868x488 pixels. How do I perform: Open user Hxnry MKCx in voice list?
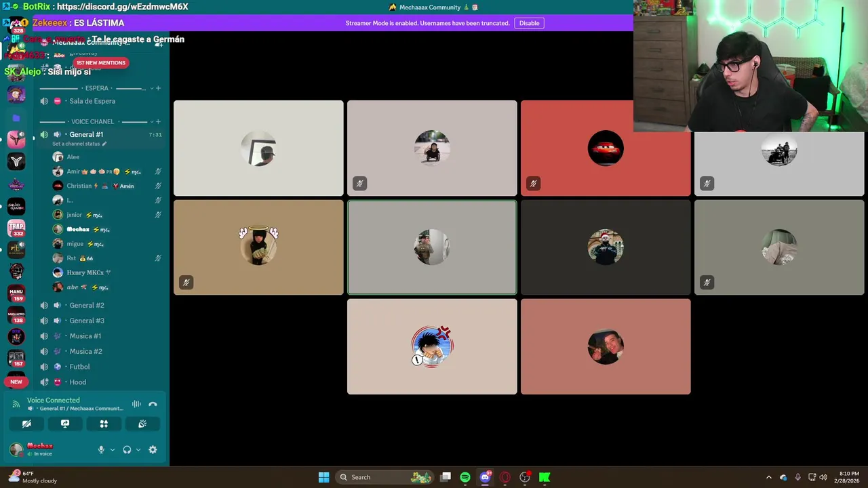point(107,272)
